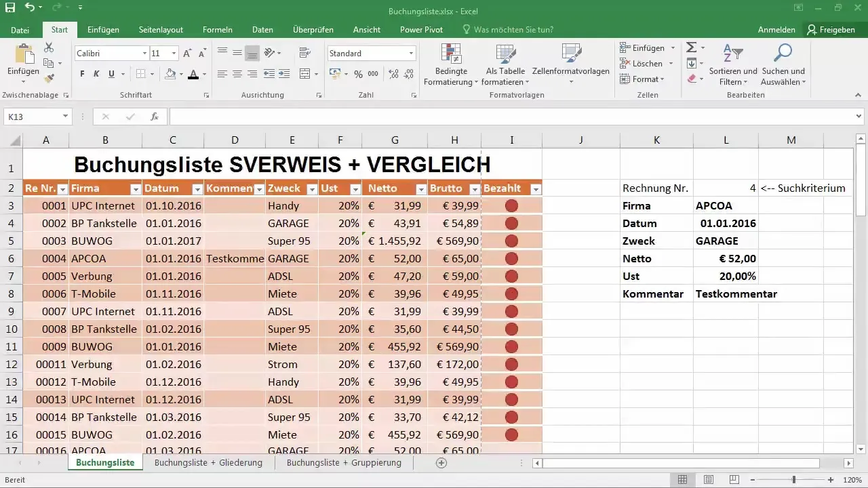This screenshot has height=488, width=868.
Task: Apply the font color A swatch
Action: tap(193, 74)
